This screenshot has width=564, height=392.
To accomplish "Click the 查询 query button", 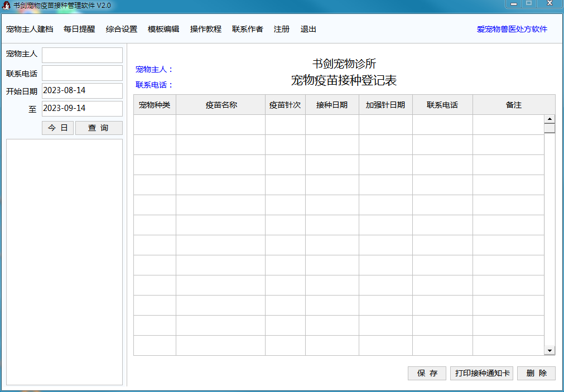I will click(99, 128).
